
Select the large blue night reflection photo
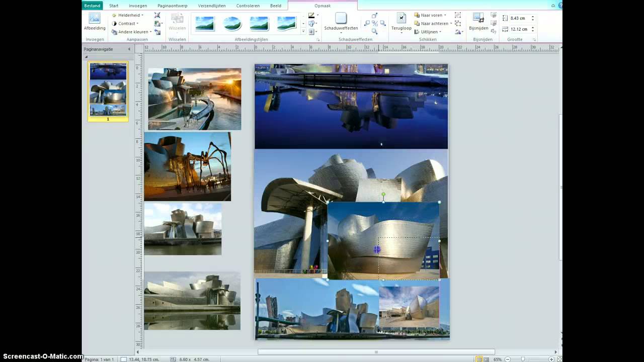tap(351, 107)
